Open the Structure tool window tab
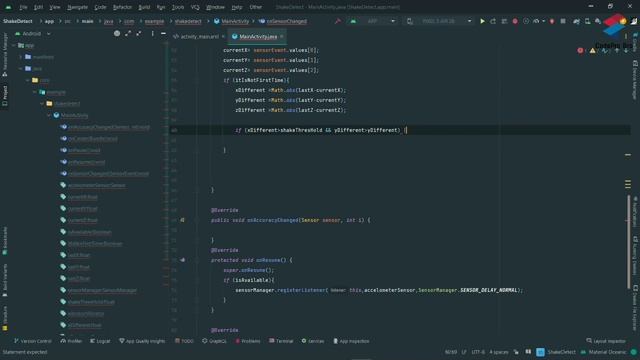Screen dimensions: 640x360 (x=5, y=319)
